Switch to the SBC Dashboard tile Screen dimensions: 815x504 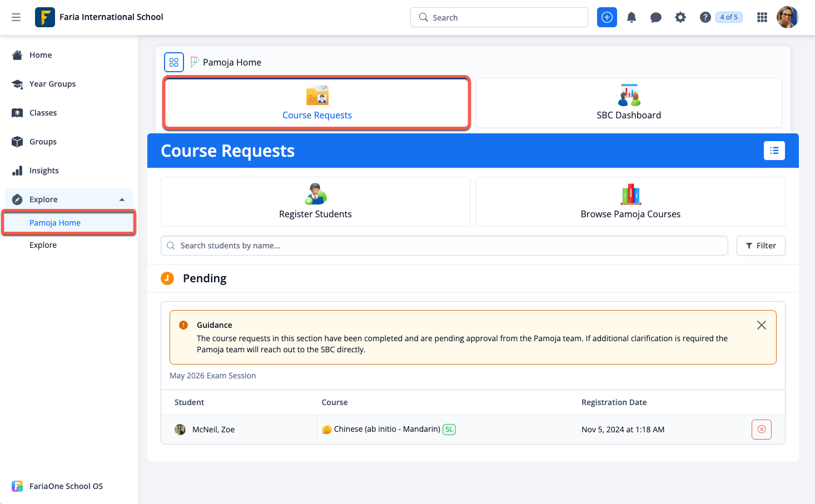click(x=628, y=103)
